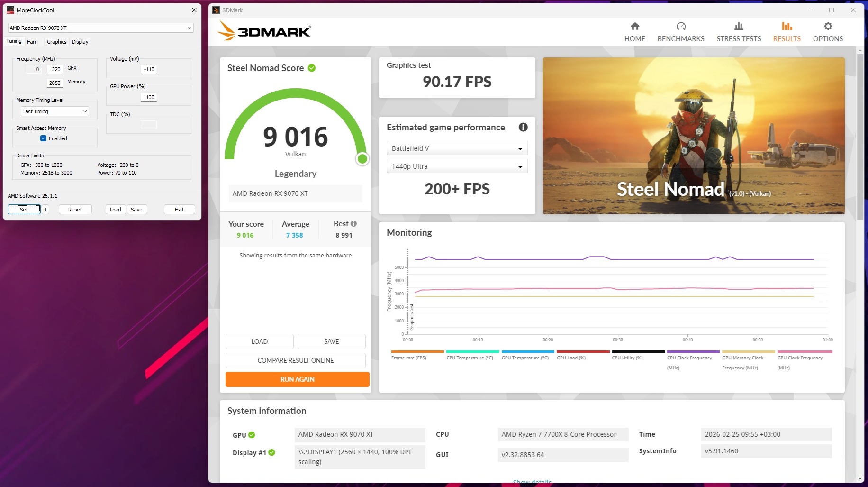Go to HOME in 3DMark navigation

[635, 32]
